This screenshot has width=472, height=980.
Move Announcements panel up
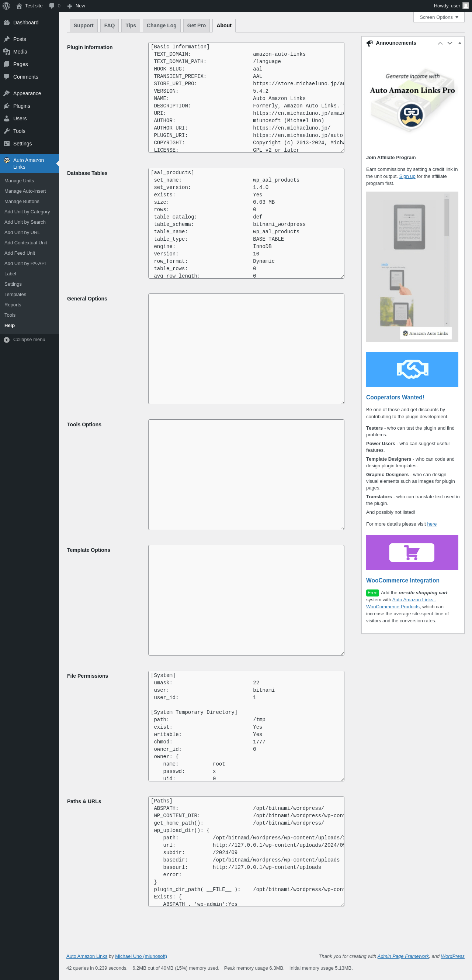[x=440, y=43]
